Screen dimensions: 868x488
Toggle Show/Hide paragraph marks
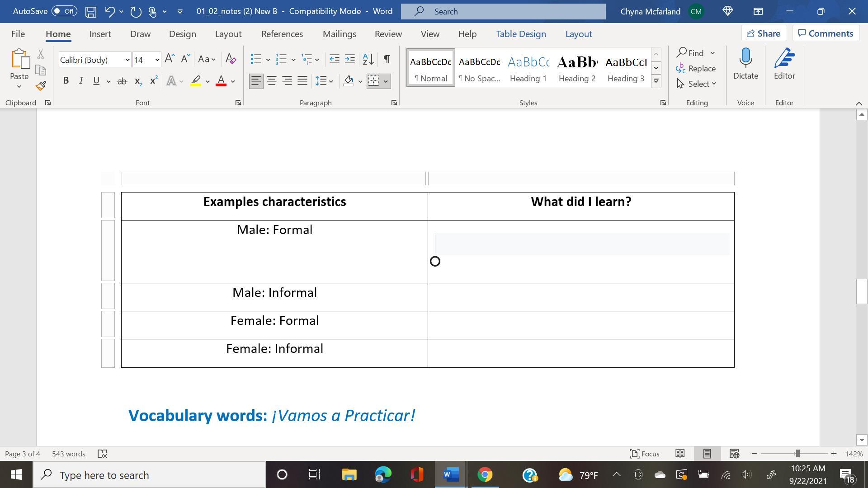click(x=387, y=59)
